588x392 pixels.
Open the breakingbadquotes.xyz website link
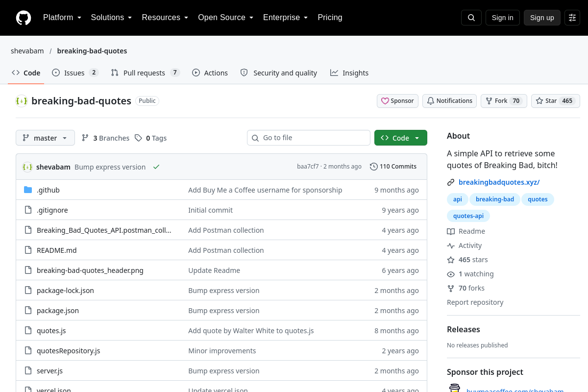tap(499, 182)
